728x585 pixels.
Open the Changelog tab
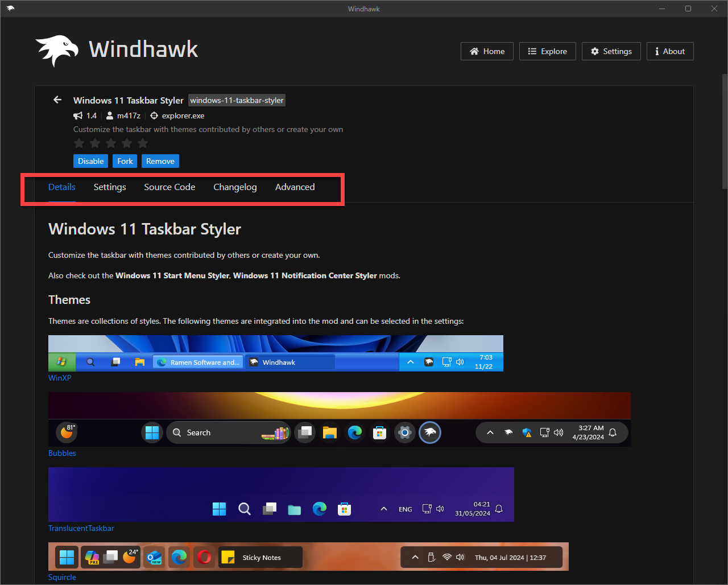[235, 187]
